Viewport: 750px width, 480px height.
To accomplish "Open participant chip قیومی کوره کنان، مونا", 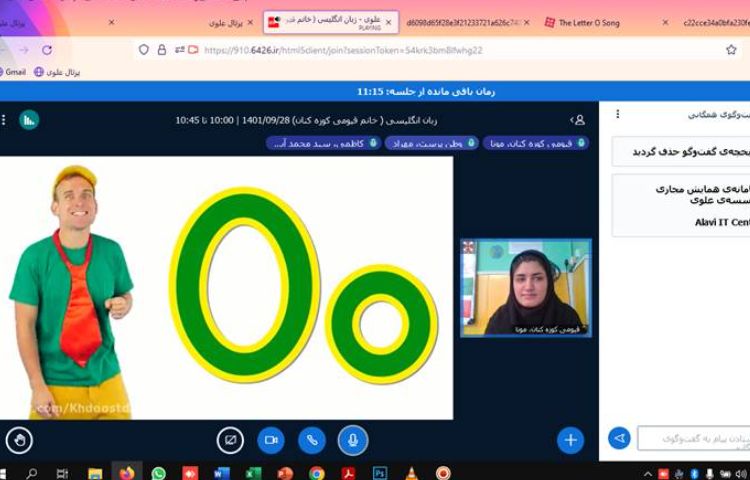I will [x=536, y=143].
